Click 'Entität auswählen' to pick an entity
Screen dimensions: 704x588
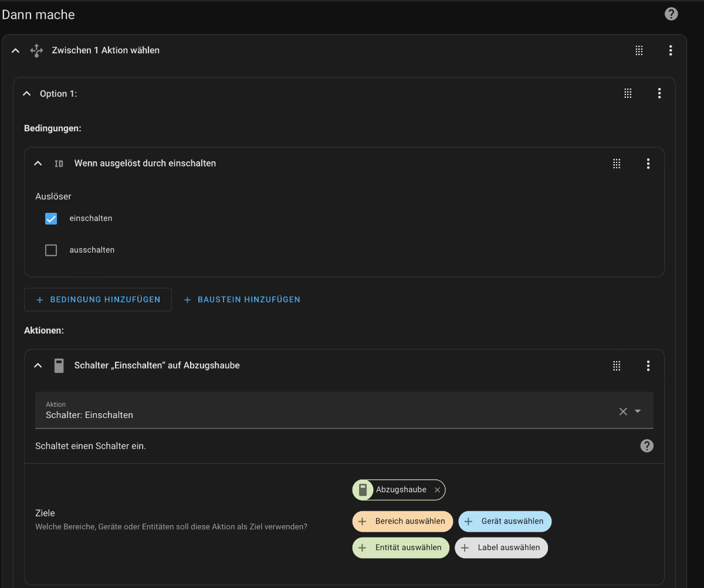point(401,548)
